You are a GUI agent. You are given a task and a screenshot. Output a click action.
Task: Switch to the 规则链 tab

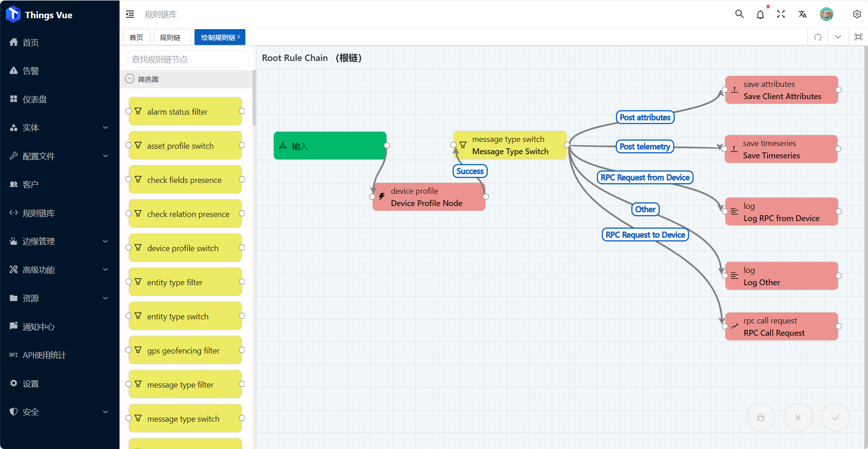(171, 37)
